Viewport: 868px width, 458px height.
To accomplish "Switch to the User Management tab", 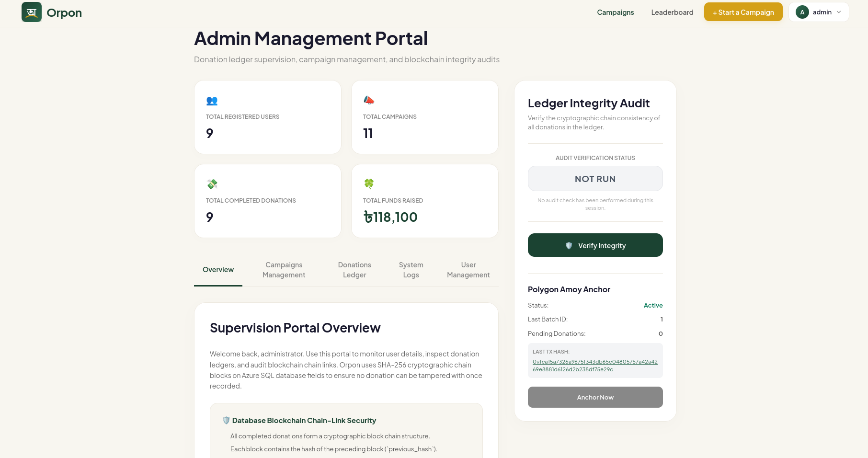I will point(468,270).
